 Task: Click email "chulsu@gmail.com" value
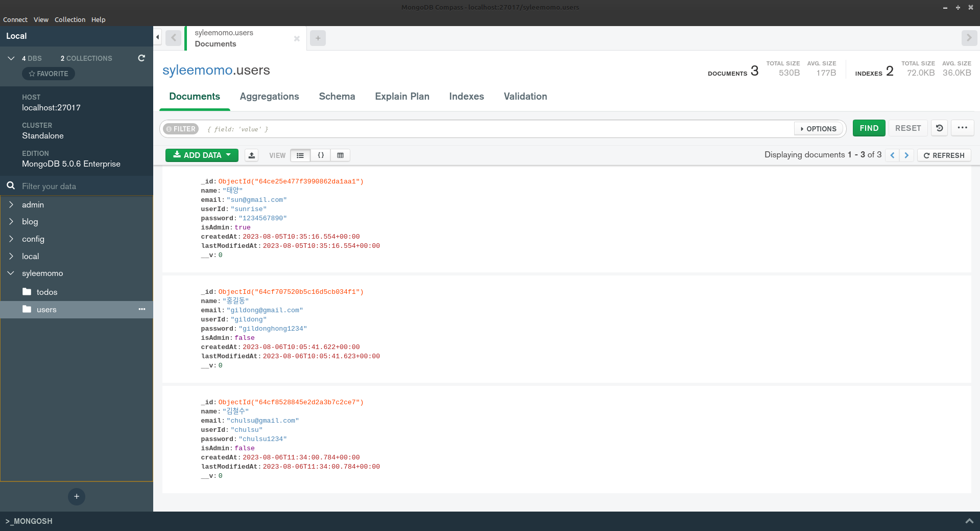(x=262, y=421)
